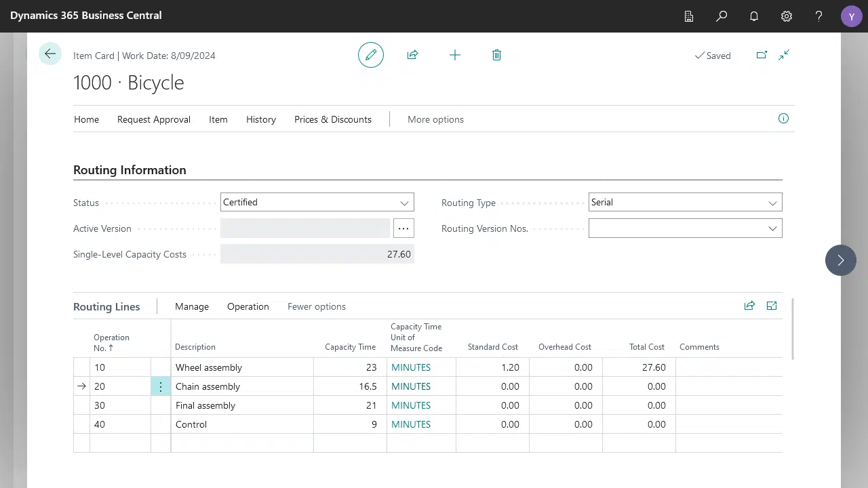Click Capacity Time column header
Viewport: 868px width, 488px height.
coord(350,347)
